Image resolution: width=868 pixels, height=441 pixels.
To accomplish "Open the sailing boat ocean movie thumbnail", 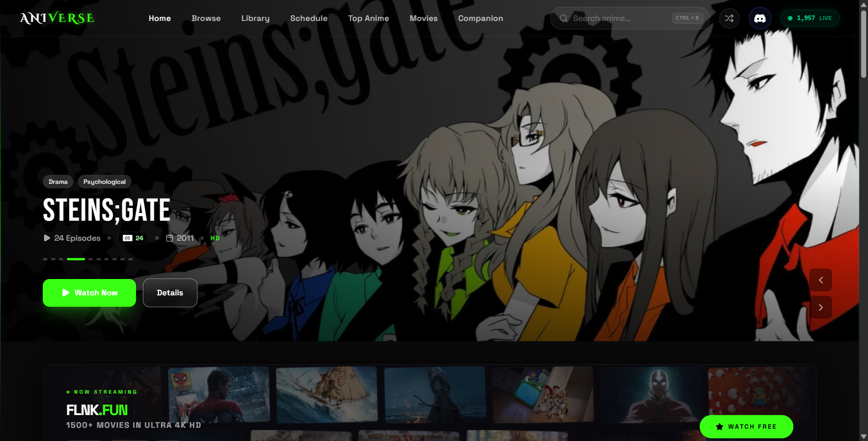I will click(x=327, y=394).
